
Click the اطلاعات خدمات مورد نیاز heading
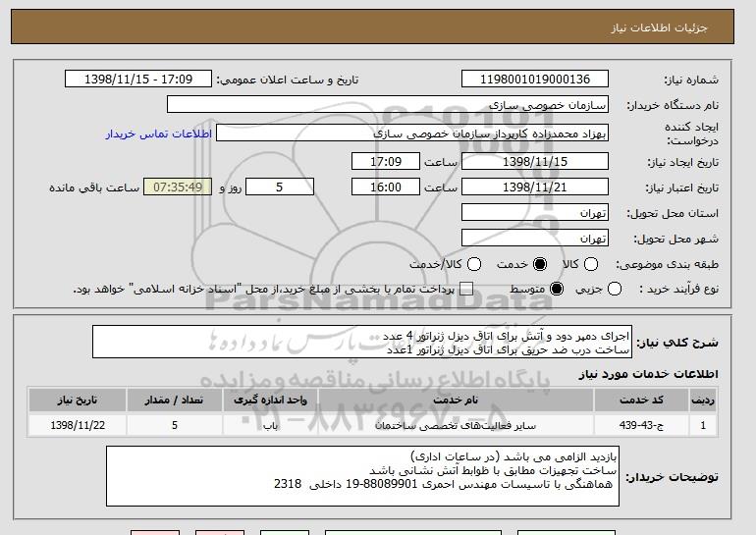(x=648, y=374)
